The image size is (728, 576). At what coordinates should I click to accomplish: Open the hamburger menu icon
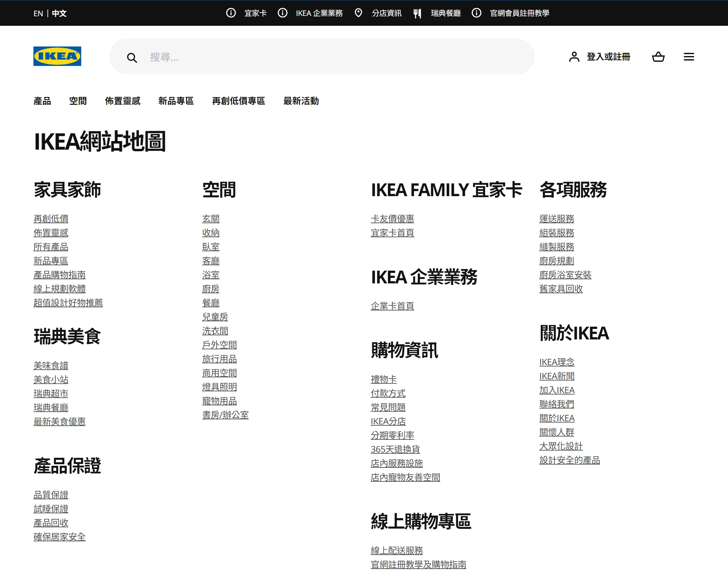click(x=689, y=57)
